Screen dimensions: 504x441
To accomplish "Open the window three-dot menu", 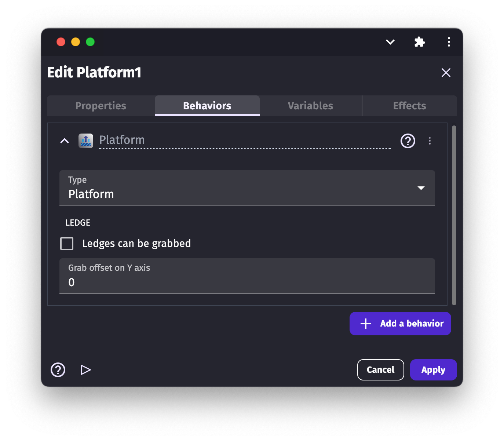I will pos(449,42).
